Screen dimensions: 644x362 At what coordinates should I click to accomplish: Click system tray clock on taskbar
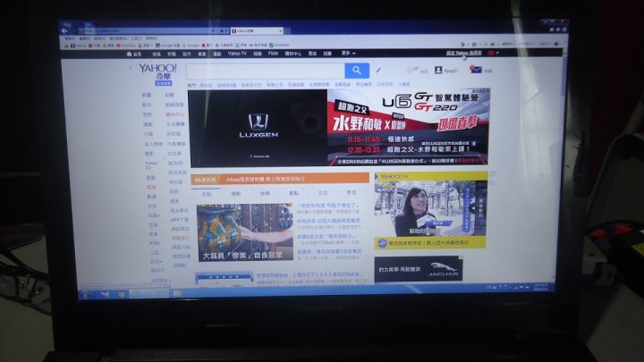pos(541,287)
